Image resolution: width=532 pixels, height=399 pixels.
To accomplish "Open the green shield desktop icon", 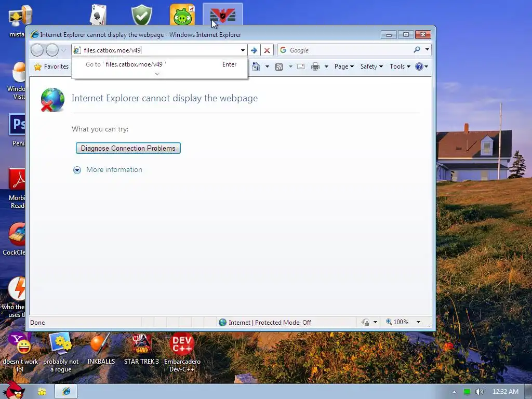I will click(141, 15).
